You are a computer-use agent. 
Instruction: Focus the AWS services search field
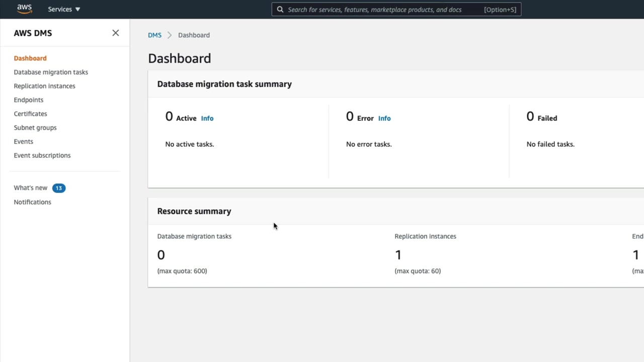[x=382, y=10]
